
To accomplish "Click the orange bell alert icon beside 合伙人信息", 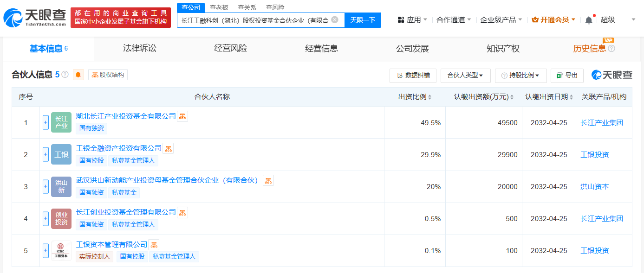I will (x=78, y=75).
